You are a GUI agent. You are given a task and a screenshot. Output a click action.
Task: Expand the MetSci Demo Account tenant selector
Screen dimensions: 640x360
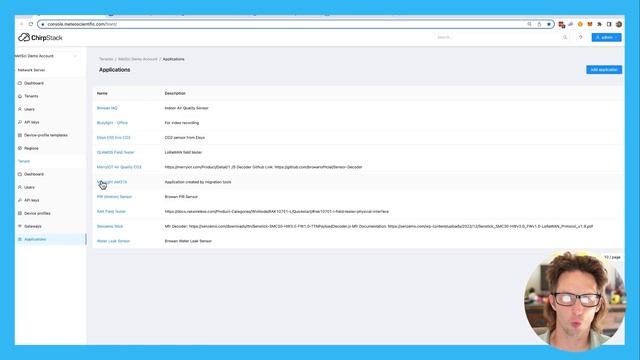(46, 56)
